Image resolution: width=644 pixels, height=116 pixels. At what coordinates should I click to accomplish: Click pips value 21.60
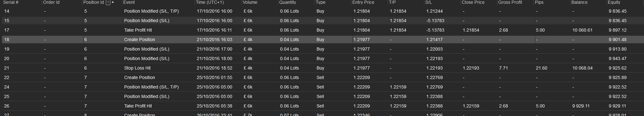(x=542, y=68)
